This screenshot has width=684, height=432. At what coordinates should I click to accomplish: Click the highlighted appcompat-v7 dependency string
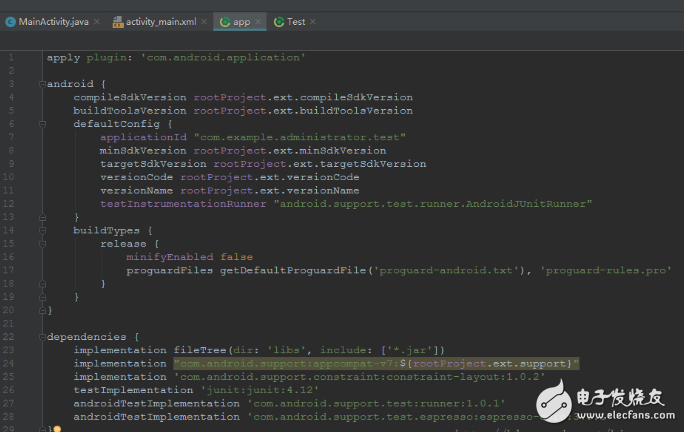point(376,363)
